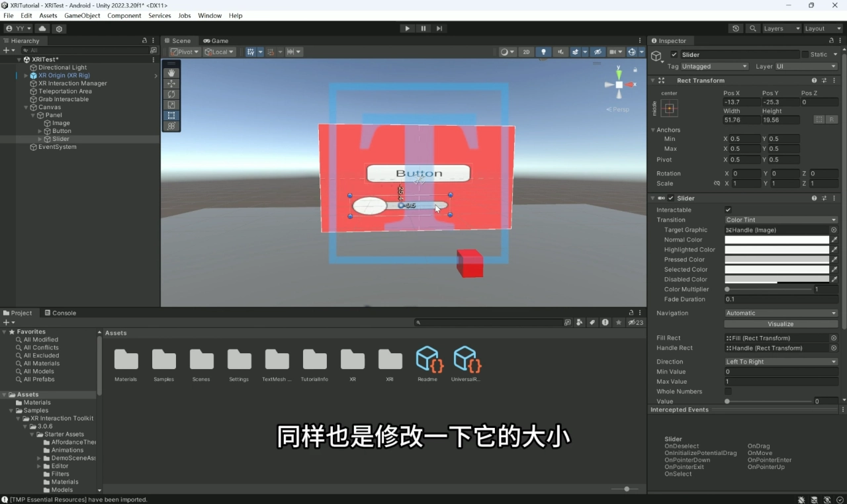Click the Color Multiplier slider handle
This screenshot has height=504, width=847.
[727, 289]
